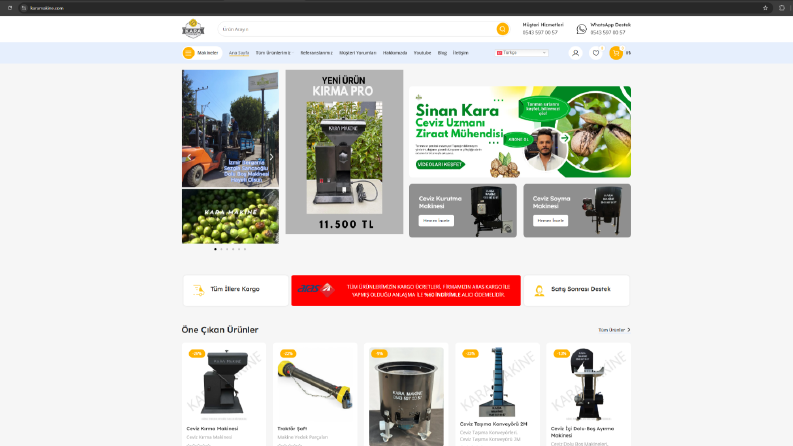Click Traktör Şaftı product title
This screenshot has height=446, width=793.
292,428
